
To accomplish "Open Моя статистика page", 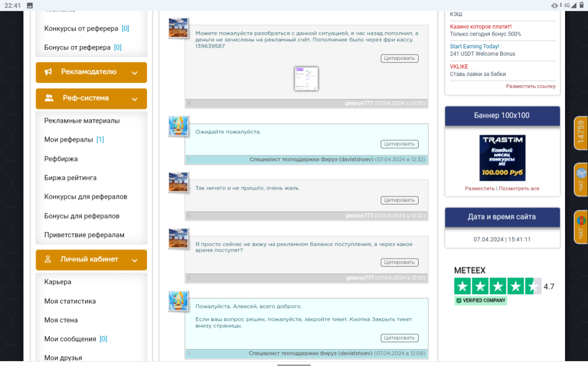I will [69, 301].
